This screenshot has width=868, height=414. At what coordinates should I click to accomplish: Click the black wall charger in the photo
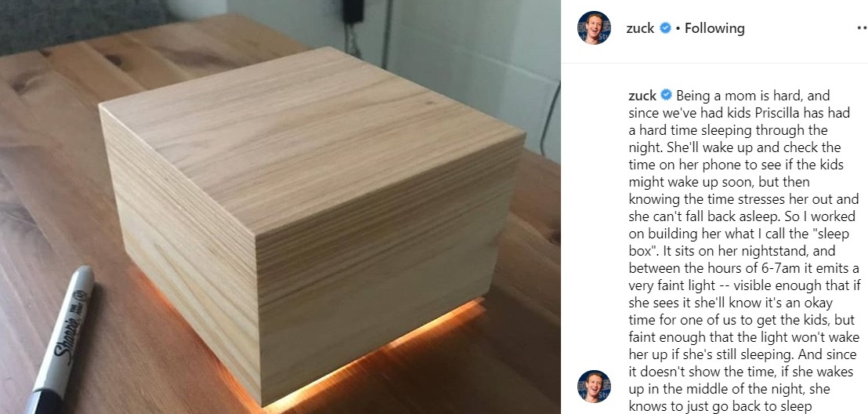click(352, 11)
